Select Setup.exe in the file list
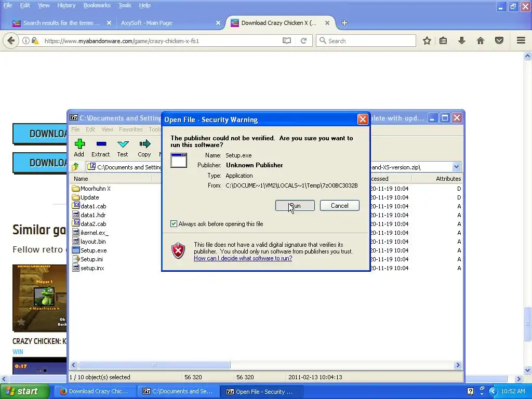532x399 pixels. pos(89,250)
